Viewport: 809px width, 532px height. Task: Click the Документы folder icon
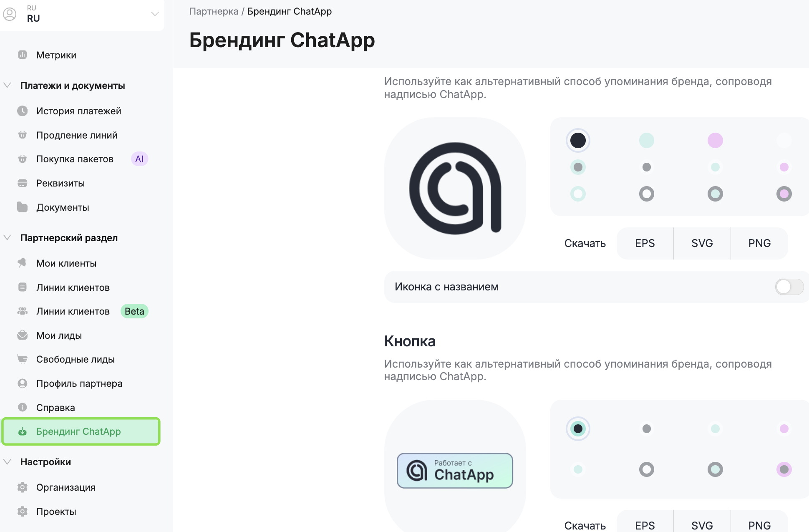pyautogui.click(x=23, y=207)
